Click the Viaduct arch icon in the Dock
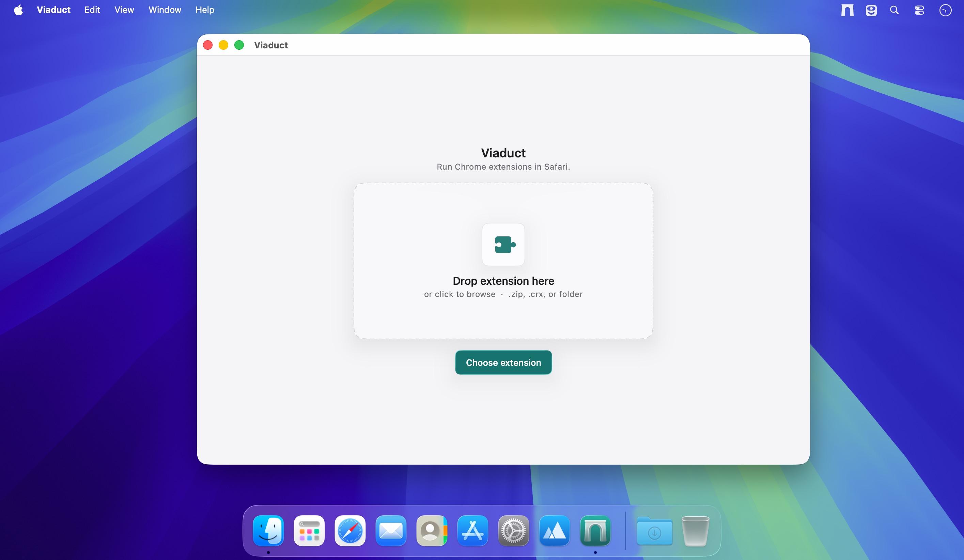 click(596, 531)
